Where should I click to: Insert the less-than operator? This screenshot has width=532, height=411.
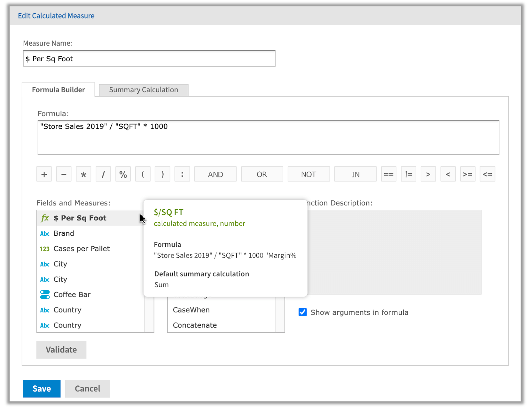[x=448, y=174]
